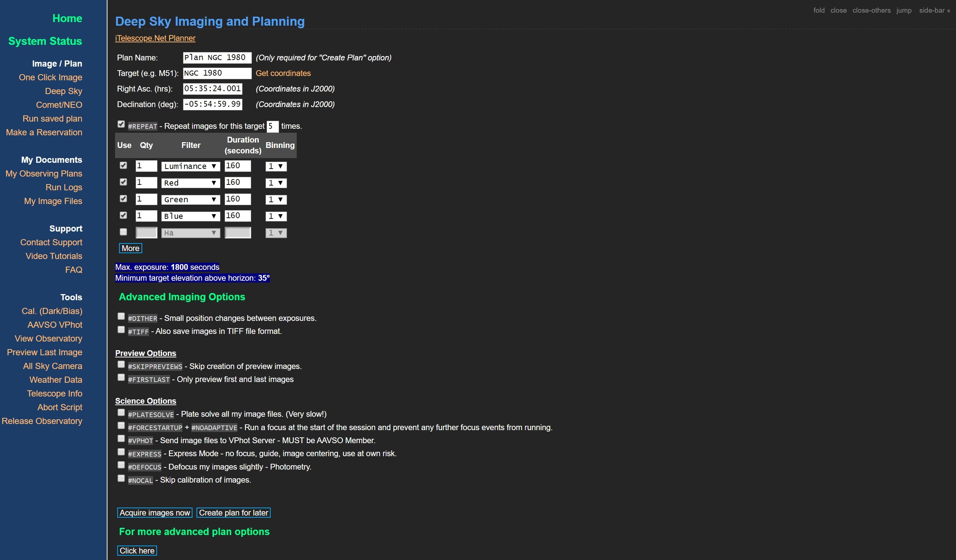This screenshot has height=560, width=956.
Task: Click Acquire images now button
Action: pos(155,513)
